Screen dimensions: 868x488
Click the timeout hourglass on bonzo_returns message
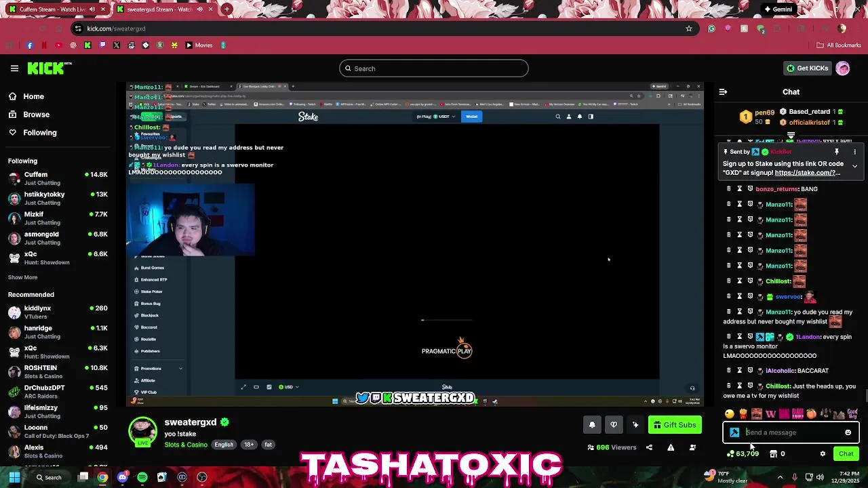pyautogui.click(x=740, y=189)
